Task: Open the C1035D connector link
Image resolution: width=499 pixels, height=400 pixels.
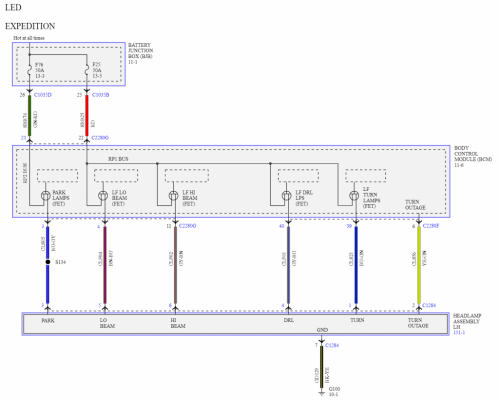Action: click(43, 95)
